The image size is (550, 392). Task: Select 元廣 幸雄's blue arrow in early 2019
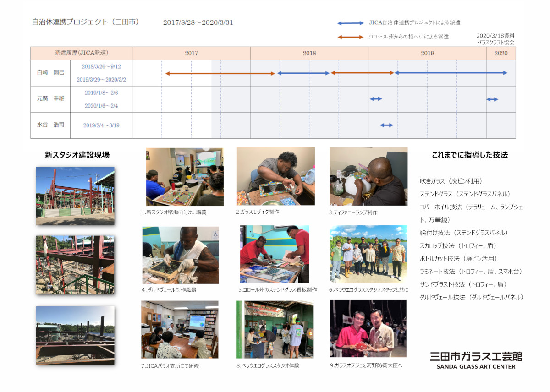[x=376, y=99]
